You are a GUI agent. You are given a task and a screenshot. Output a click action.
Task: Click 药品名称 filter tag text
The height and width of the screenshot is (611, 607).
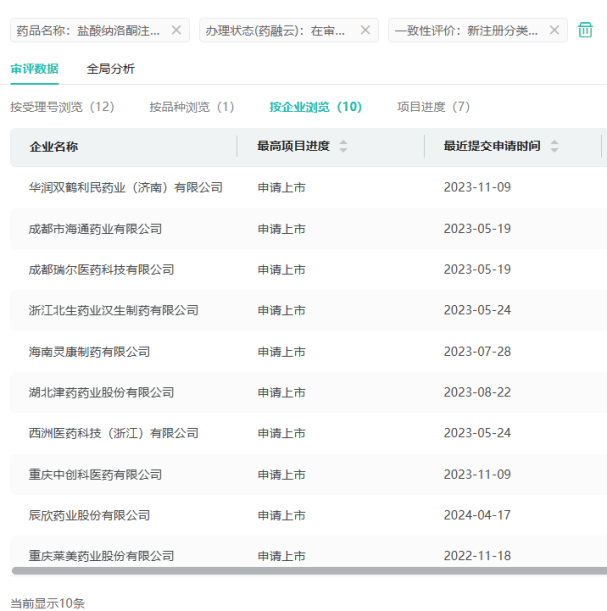click(x=88, y=30)
